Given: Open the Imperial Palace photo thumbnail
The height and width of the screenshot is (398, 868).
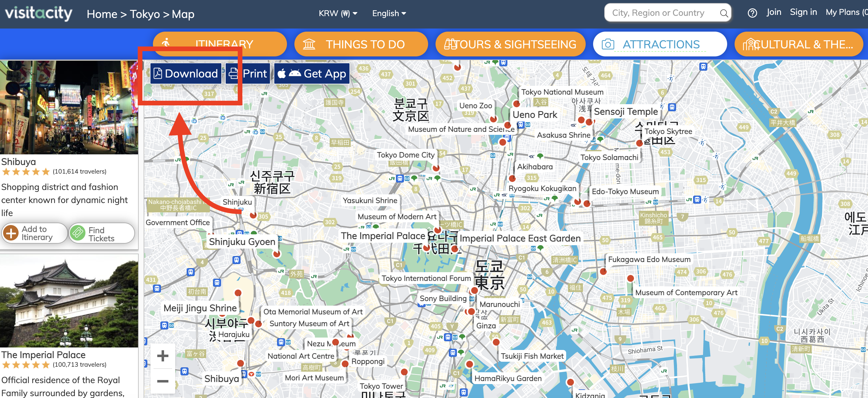Looking at the screenshot, I should 69,301.
